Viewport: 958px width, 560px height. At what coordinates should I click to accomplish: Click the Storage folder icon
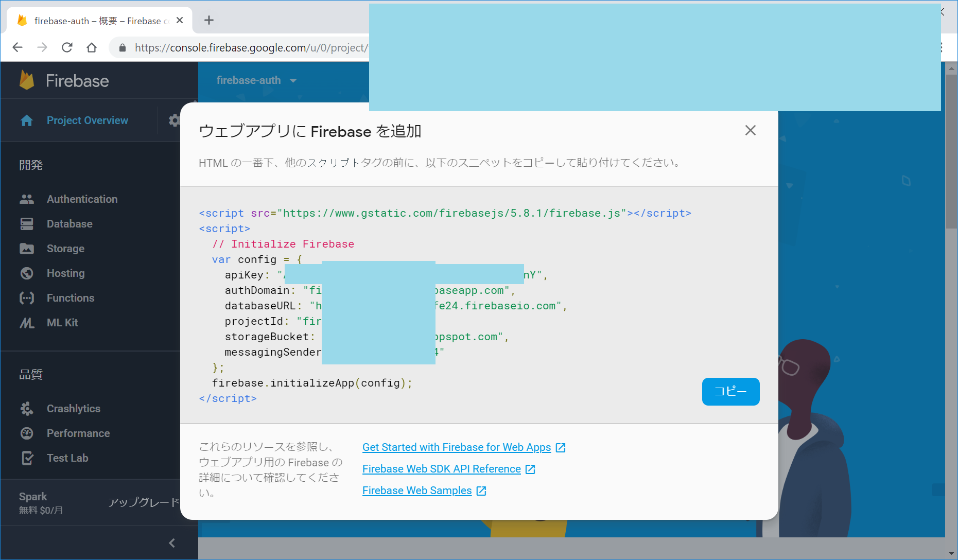(x=27, y=249)
